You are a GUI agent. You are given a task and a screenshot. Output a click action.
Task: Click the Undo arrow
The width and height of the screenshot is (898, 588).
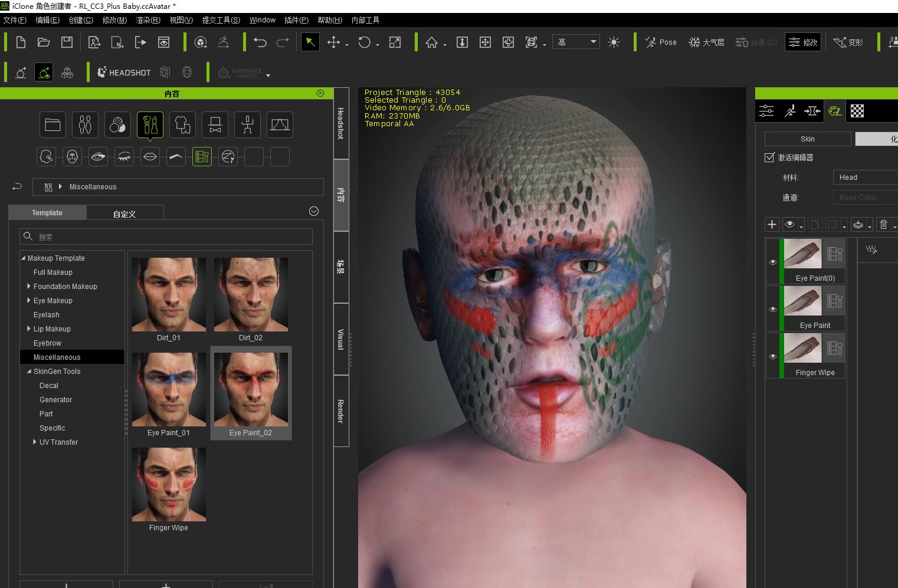pyautogui.click(x=260, y=42)
